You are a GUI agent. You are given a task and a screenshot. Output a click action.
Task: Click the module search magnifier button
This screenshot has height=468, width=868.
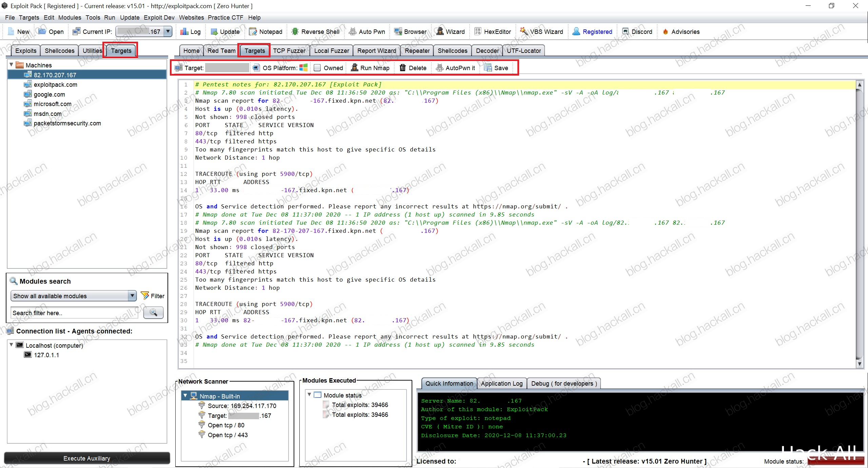153,312
